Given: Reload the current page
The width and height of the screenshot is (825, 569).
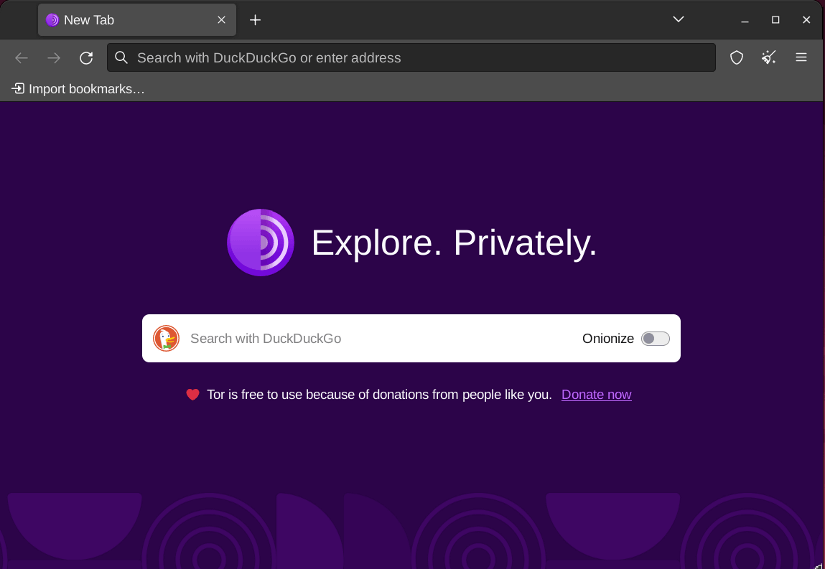Looking at the screenshot, I should (86, 58).
